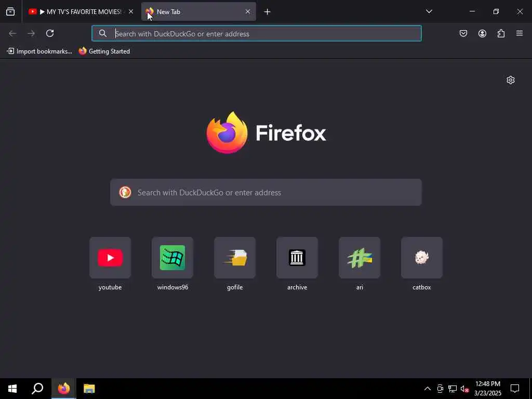Expand the list all tabs chevron
The height and width of the screenshot is (399, 532).
(429, 11)
